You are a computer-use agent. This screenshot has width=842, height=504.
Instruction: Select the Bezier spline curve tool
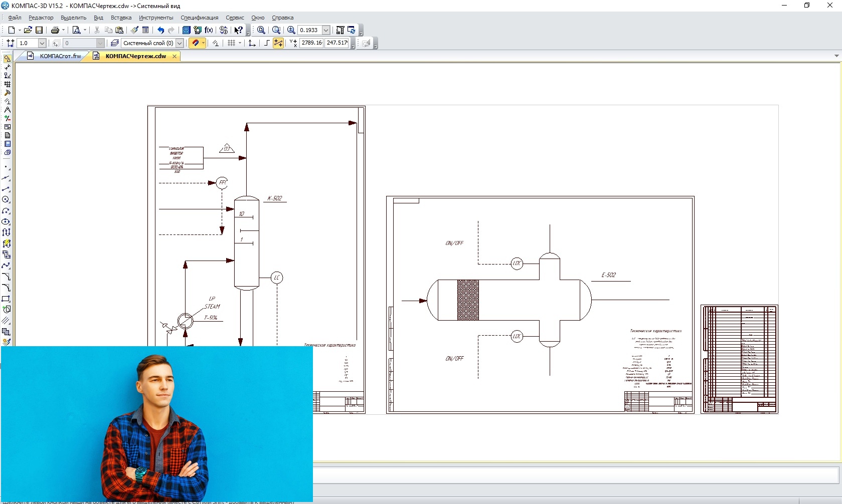(x=6, y=266)
